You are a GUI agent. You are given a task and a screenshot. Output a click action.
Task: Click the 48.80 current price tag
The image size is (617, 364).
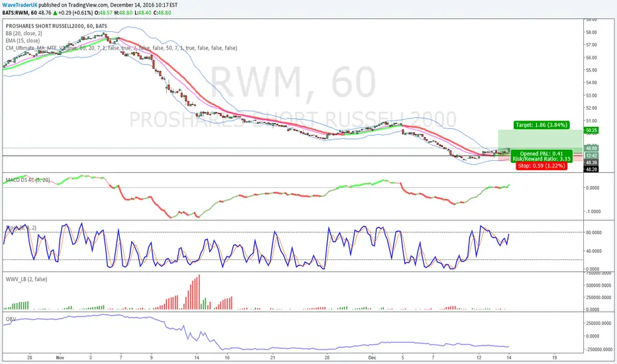click(591, 148)
